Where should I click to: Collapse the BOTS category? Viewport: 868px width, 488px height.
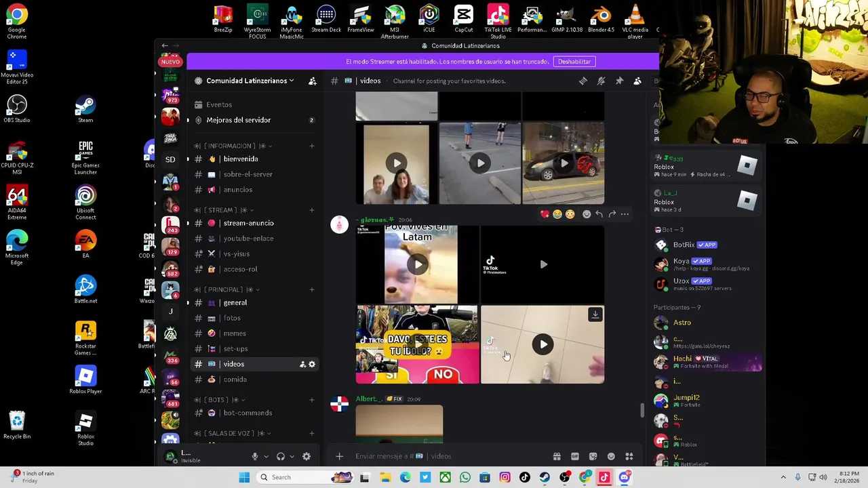220,400
